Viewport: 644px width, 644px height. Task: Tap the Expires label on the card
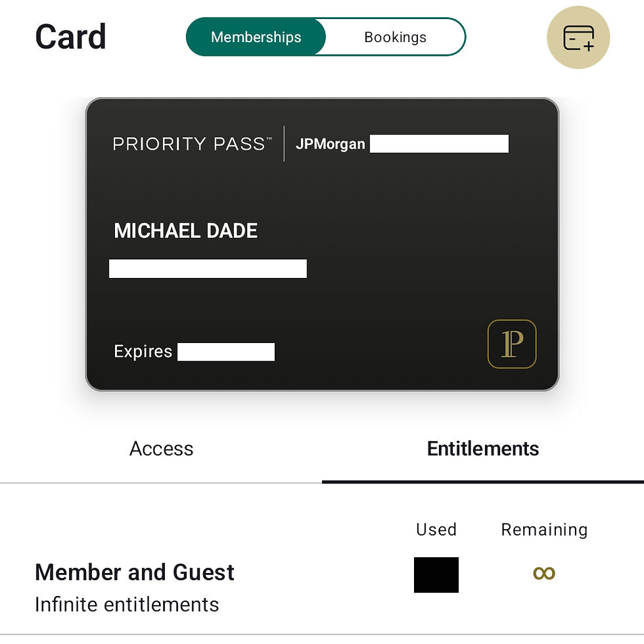click(x=143, y=352)
